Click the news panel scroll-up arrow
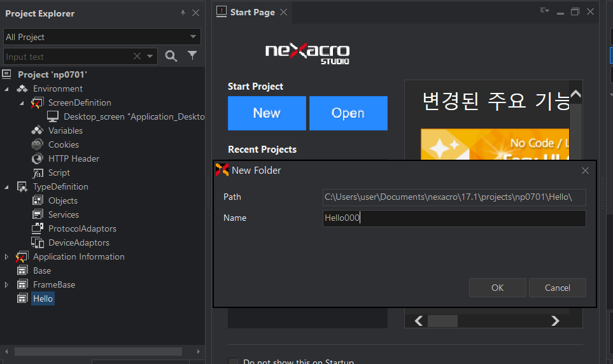Screen dimensions: 613x364 coord(575,94)
